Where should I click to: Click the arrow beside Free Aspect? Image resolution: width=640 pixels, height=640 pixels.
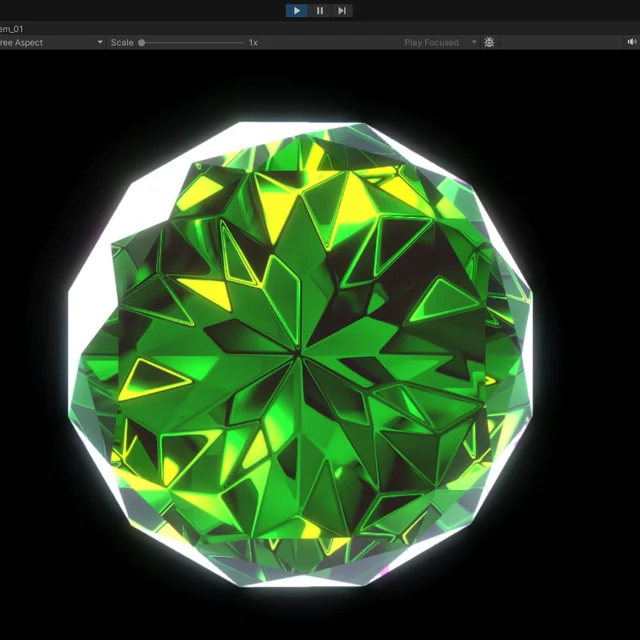click(x=100, y=43)
